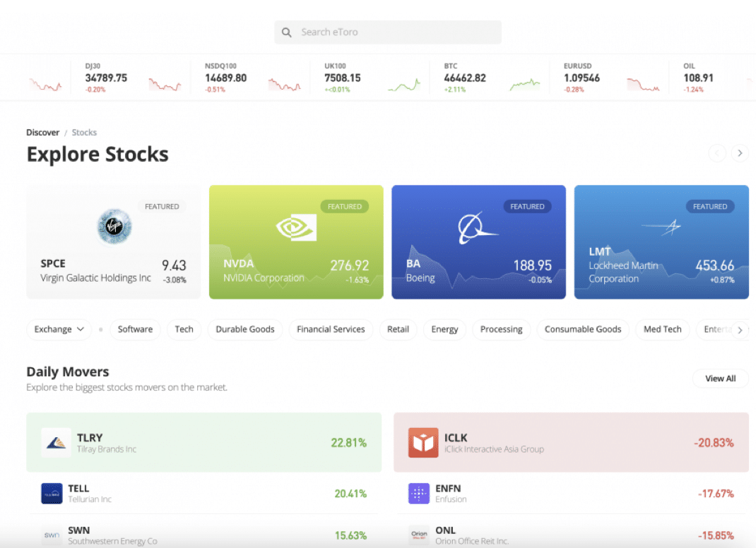Expand the Exchange filter dropdown
756x548 pixels.
(59, 329)
